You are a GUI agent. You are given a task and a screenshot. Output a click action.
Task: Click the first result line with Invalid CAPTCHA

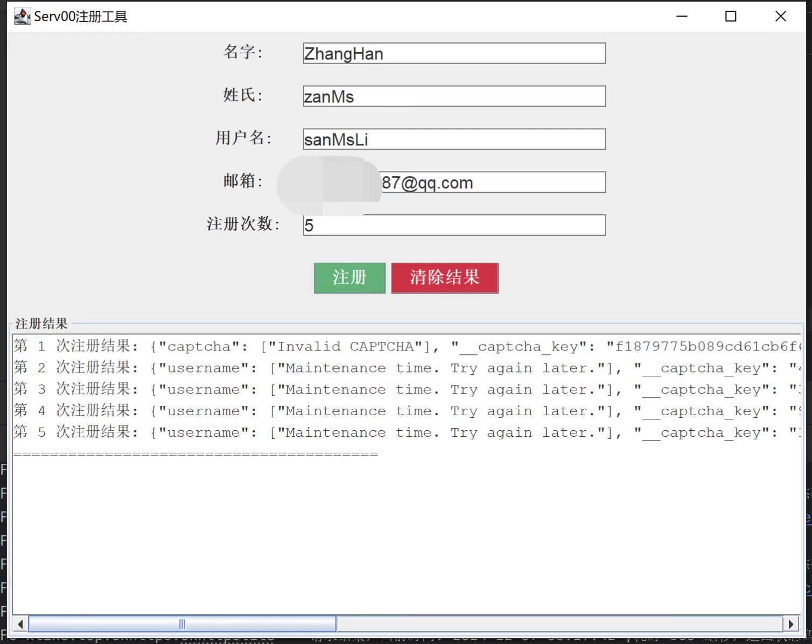pyautogui.click(x=407, y=346)
